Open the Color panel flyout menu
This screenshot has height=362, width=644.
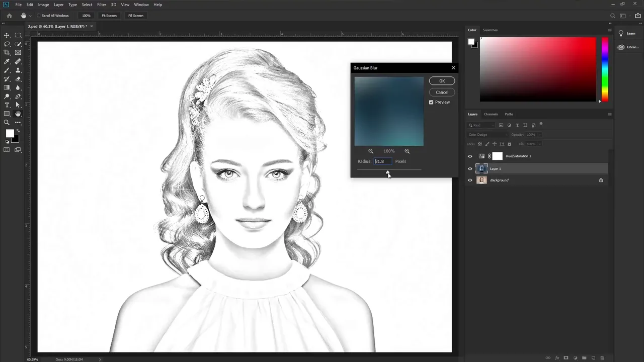pyautogui.click(x=610, y=30)
